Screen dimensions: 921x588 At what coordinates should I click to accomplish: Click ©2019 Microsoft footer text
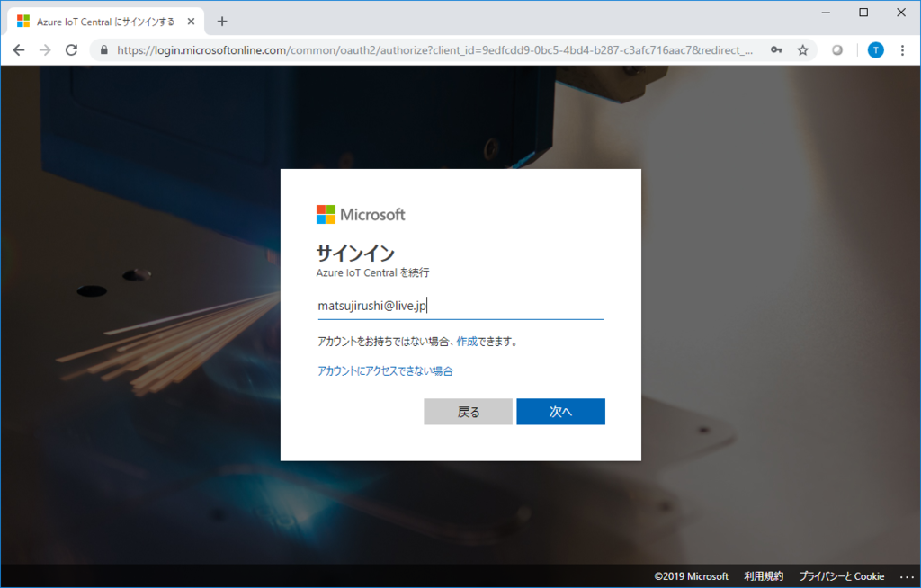click(x=692, y=576)
